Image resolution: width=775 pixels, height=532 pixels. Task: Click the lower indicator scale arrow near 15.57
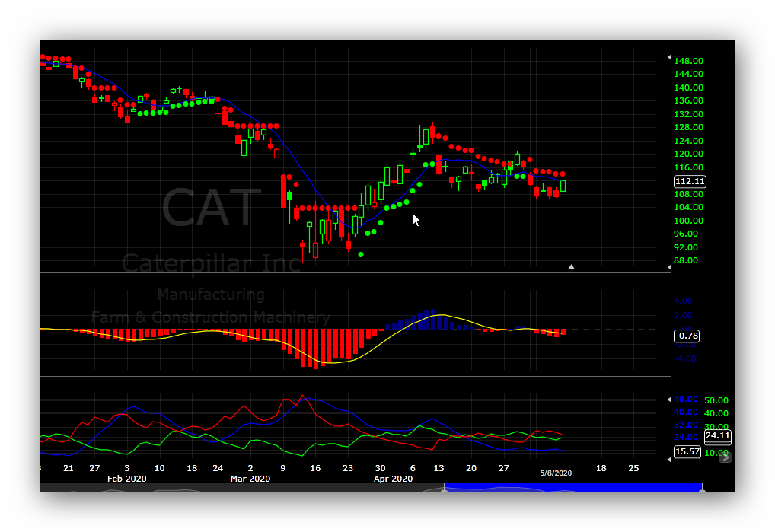point(669,460)
